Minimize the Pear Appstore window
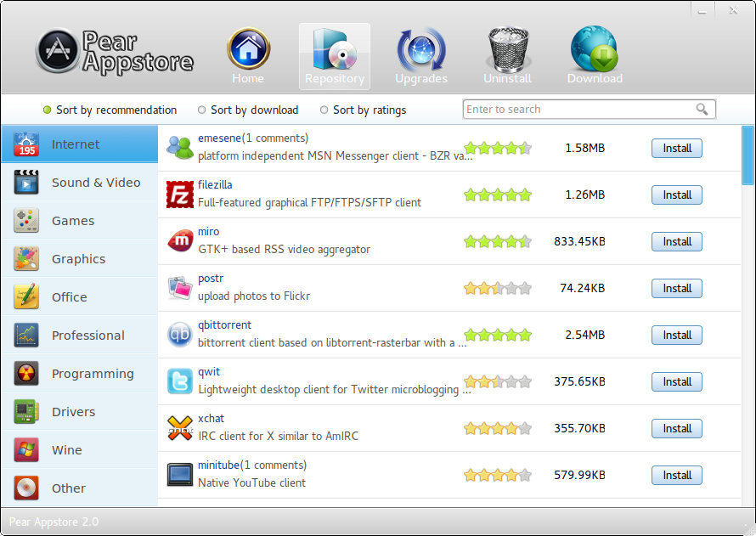This screenshot has height=536, width=756. [x=702, y=10]
